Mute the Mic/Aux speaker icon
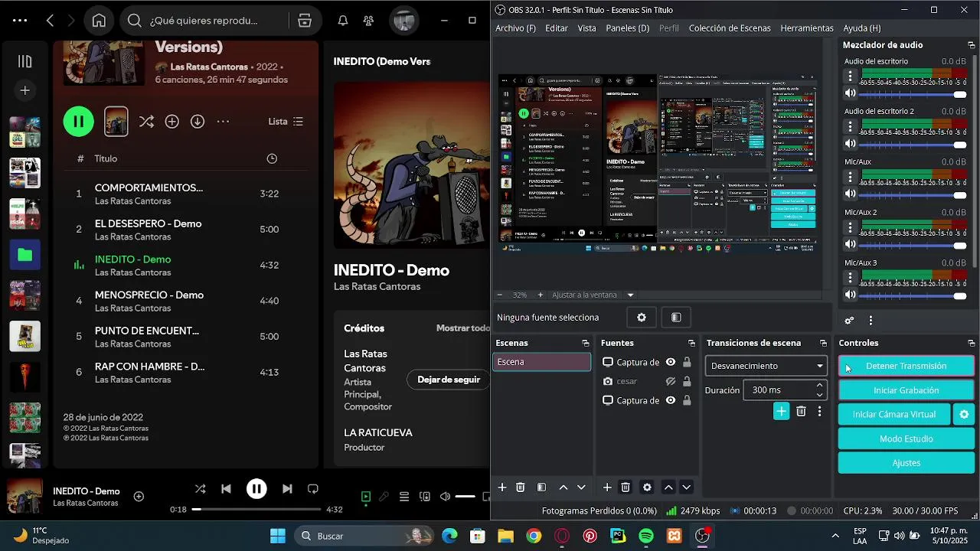This screenshot has height=551, width=980. point(850,194)
